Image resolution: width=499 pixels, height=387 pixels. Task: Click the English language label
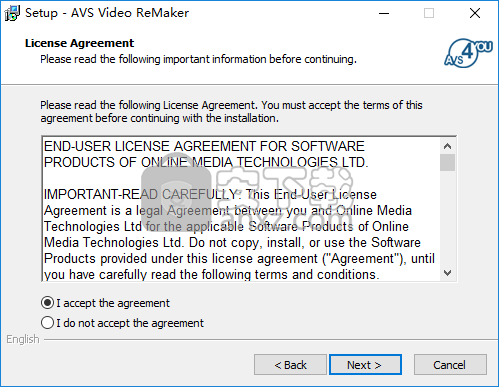(x=23, y=339)
